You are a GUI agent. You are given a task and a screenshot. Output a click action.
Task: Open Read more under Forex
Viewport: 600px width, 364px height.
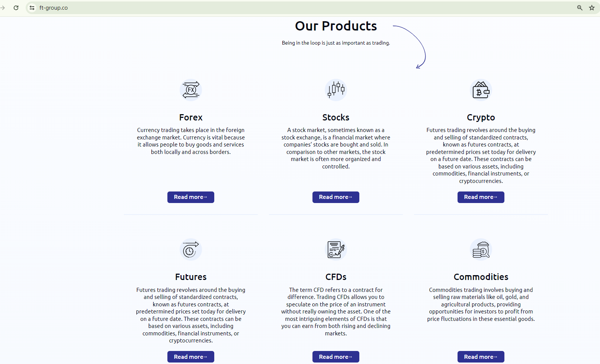point(191,197)
